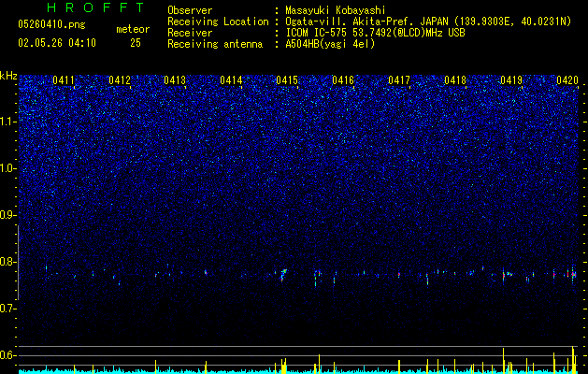Click the Receiver label

click(190, 33)
